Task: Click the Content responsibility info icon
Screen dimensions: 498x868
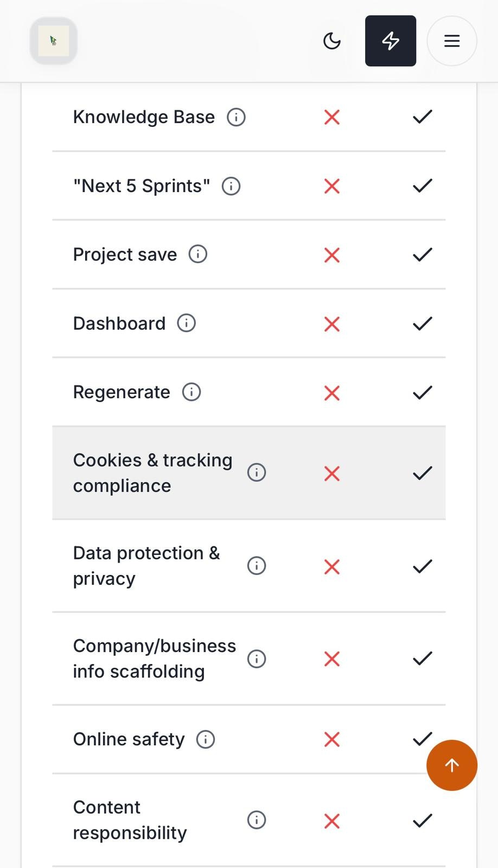Action: click(x=257, y=820)
